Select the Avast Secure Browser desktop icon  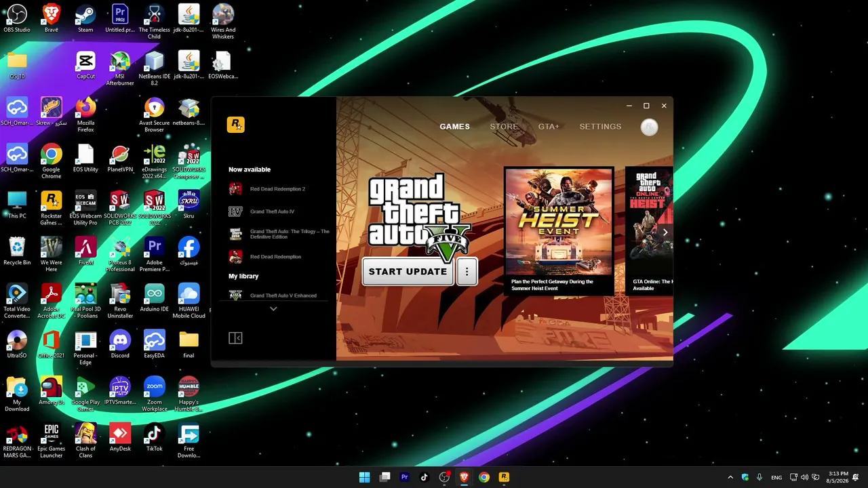154,115
